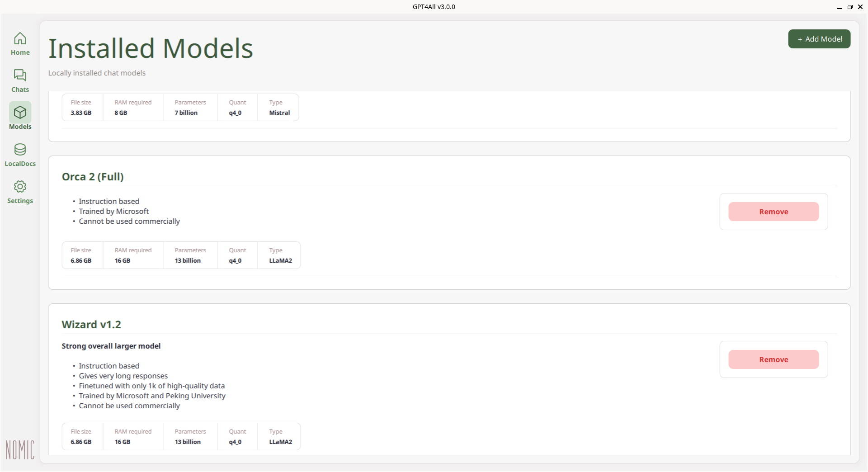Image resolution: width=868 pixels, height=472 pixels.
Task: Click the Models label in sidebar
Action: 20,127
